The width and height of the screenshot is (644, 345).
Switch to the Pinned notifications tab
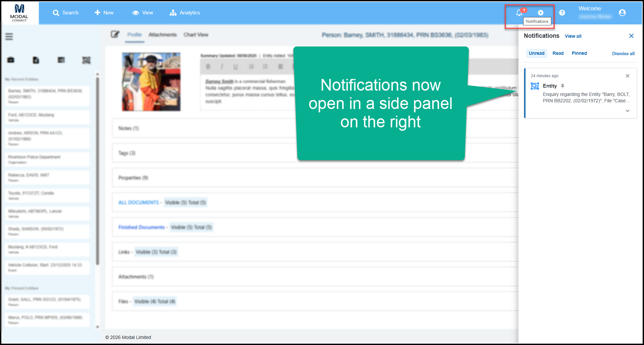579,53
